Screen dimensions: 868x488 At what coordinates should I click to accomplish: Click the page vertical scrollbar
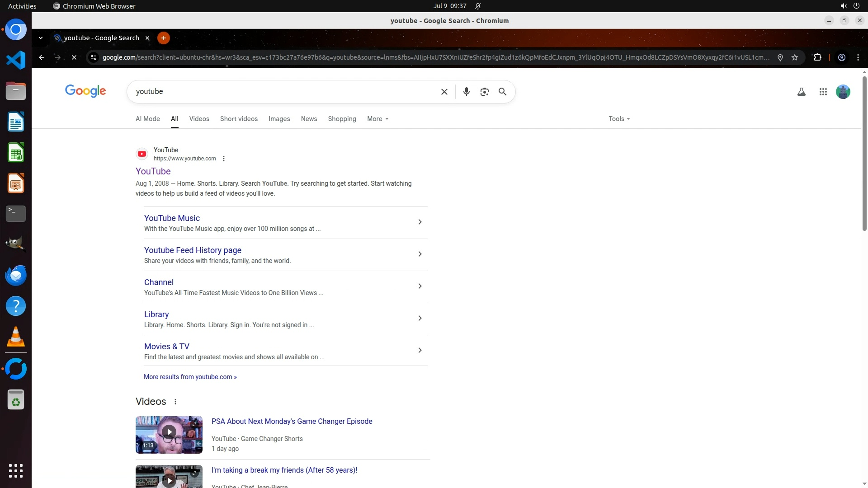point(864,154)
